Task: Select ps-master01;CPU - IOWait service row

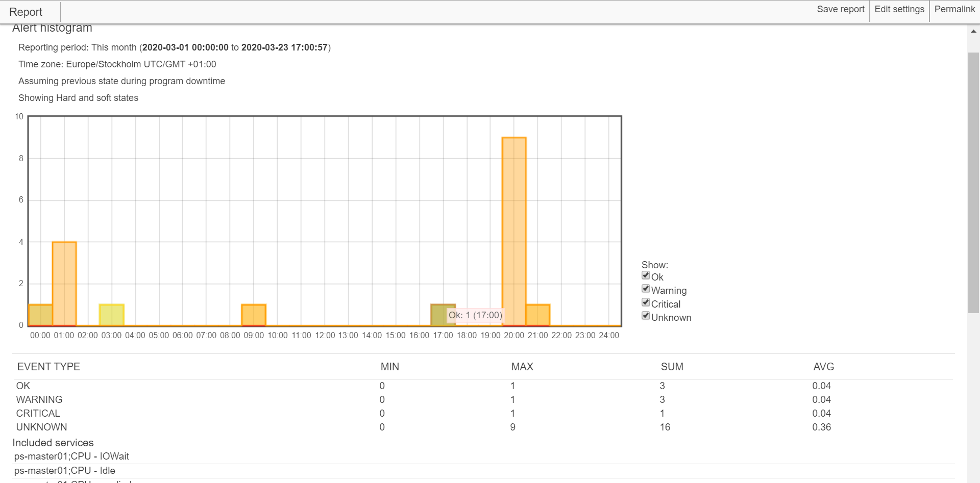Action: [x=71, y=456]
